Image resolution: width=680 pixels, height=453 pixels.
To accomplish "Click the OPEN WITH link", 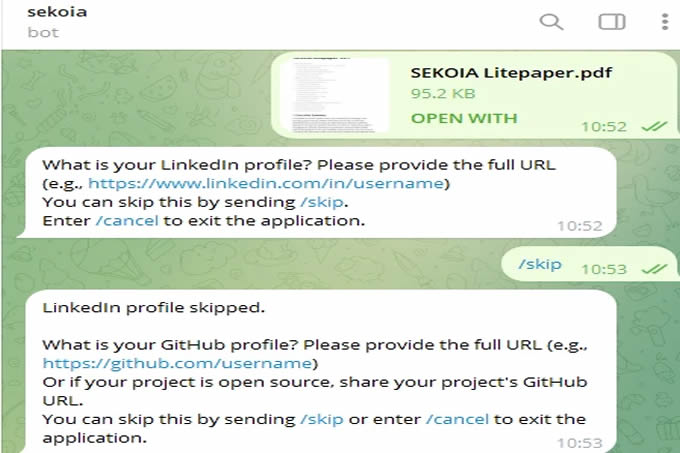I will (x=464, y=118).
